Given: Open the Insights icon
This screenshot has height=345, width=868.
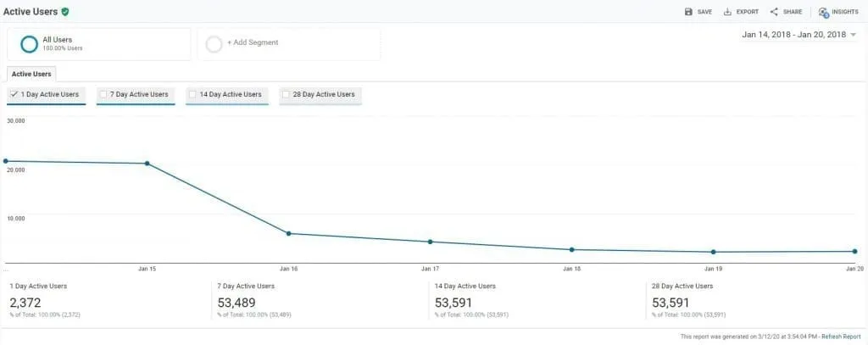Looking at the screenshot, I should point(823,12).
